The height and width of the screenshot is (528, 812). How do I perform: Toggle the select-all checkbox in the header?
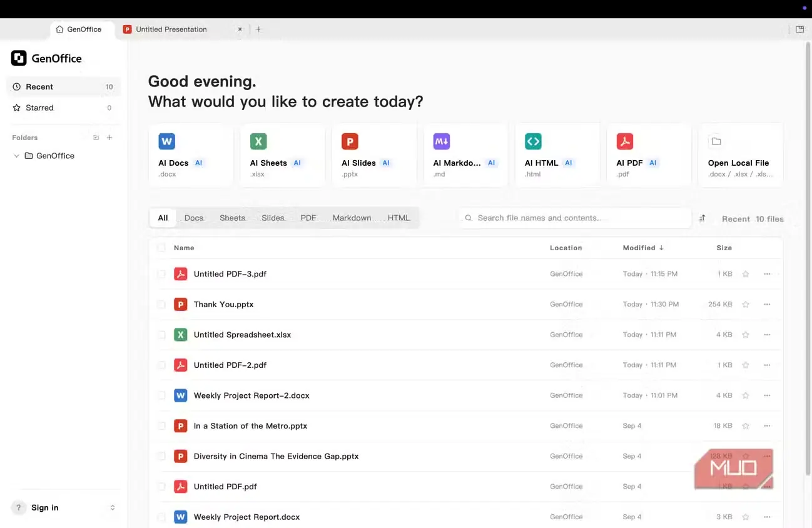[161, 248]
